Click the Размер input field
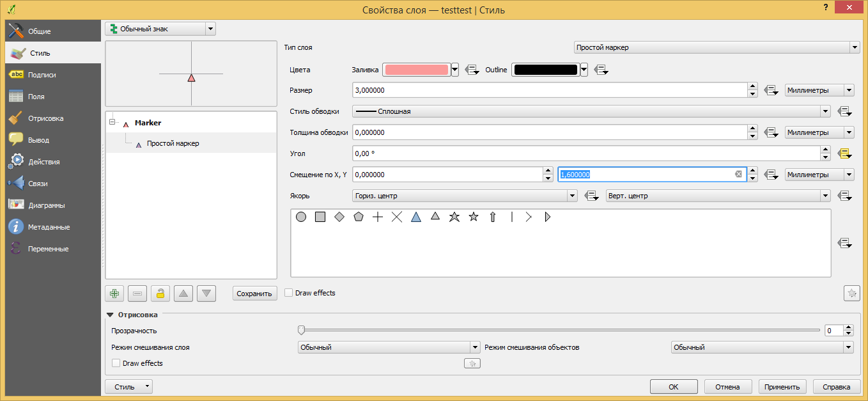868x401 pixels. coord(550,90)
